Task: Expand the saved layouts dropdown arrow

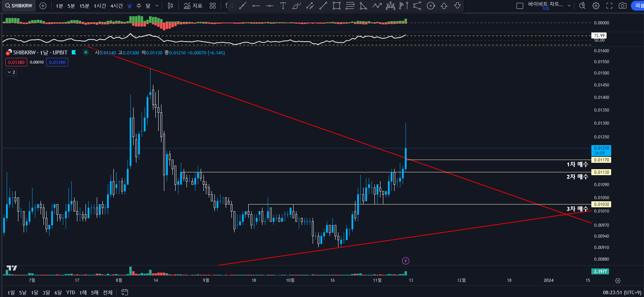Action: pos(569,6)
